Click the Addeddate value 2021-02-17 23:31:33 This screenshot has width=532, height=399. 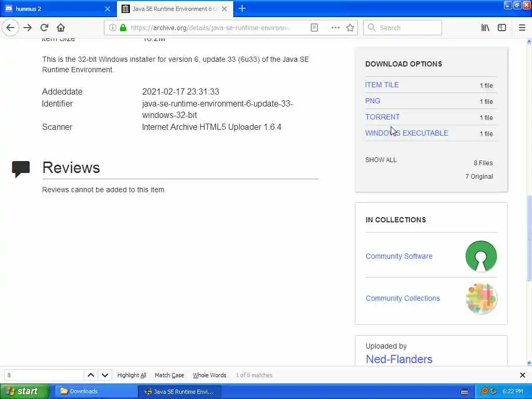tap(180, 91)
